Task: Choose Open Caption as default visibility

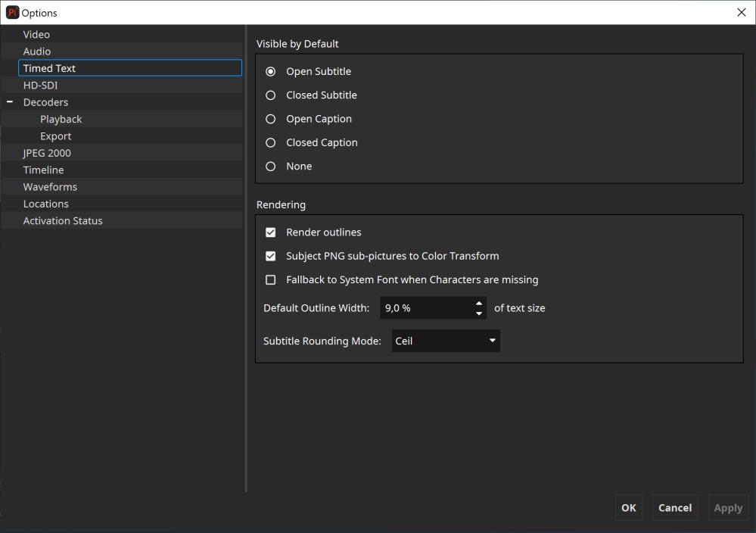Action: click(x=270, y=119)
